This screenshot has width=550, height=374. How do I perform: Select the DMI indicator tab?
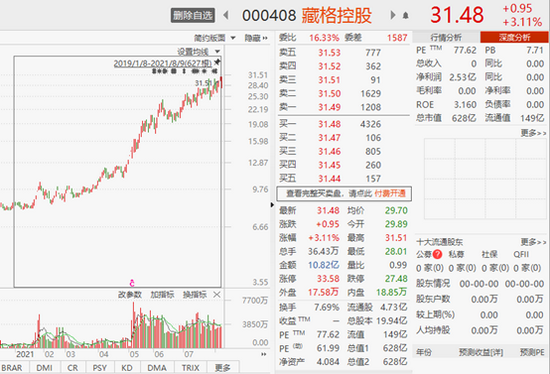pyautogui.click(x=45, y=368)
